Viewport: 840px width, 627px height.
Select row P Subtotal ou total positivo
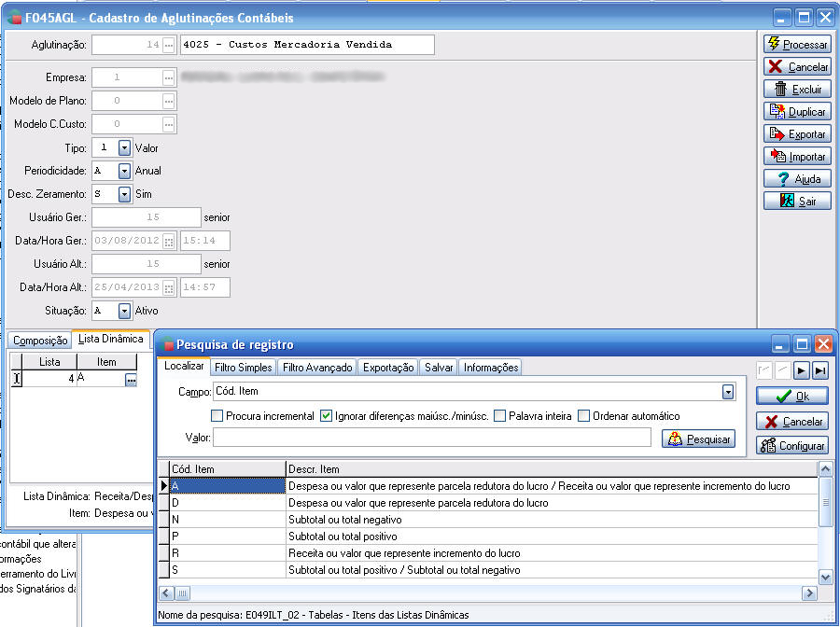488,536
